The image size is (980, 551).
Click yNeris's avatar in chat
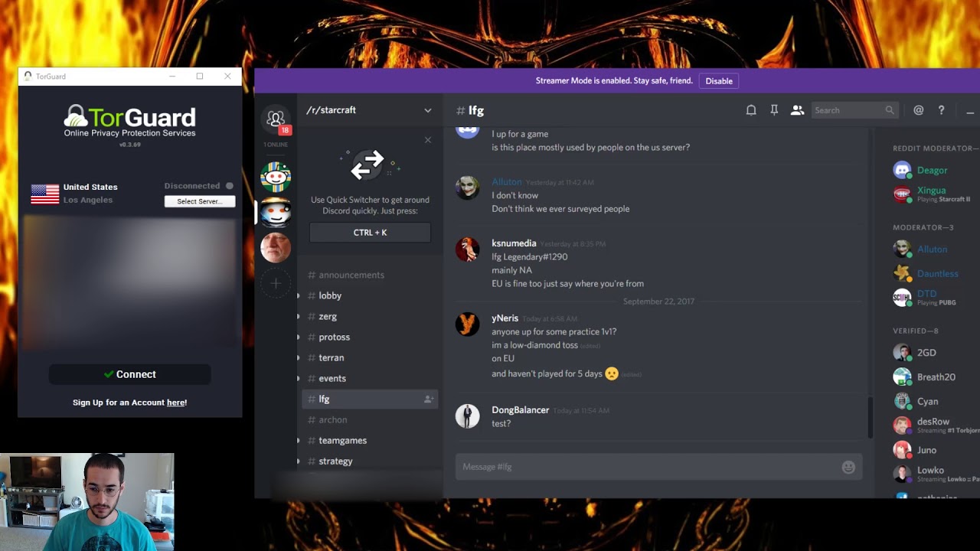tap(468, 324)
